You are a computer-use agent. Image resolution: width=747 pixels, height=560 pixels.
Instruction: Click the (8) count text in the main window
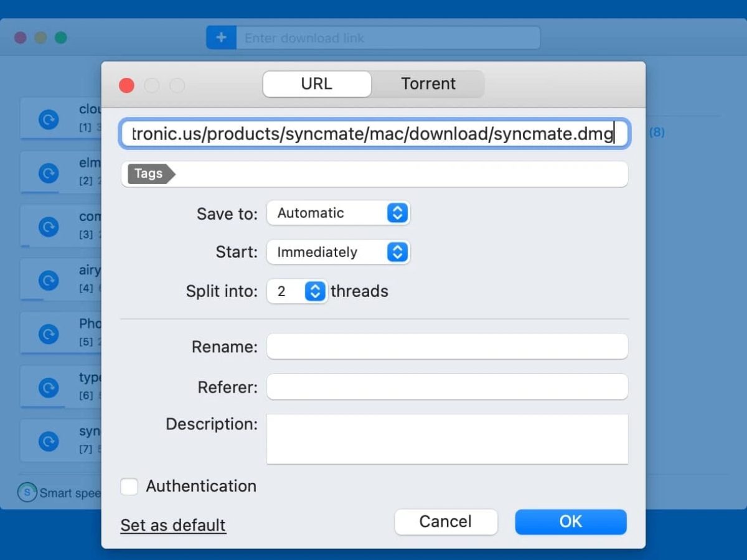coord(657,133)
